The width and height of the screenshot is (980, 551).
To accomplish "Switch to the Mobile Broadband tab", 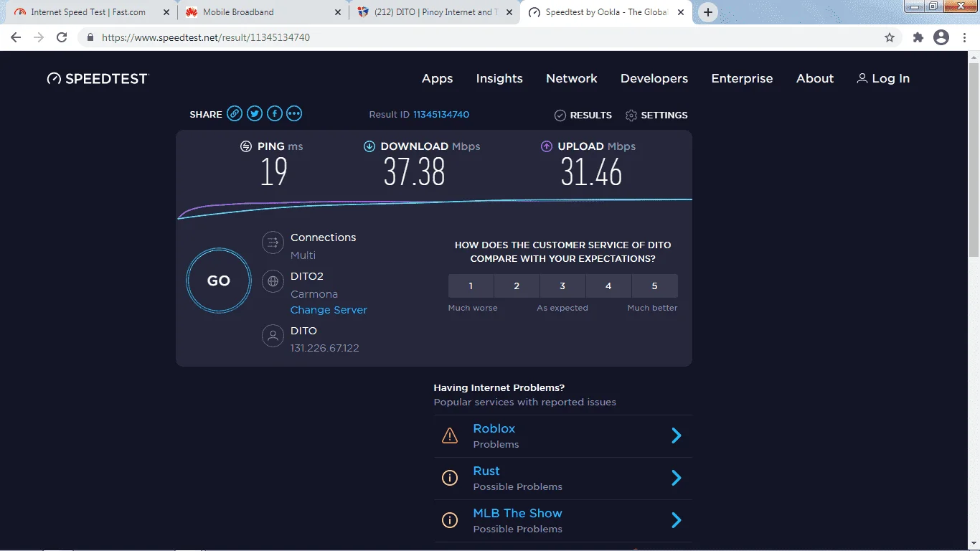I will tap(263, 12).
